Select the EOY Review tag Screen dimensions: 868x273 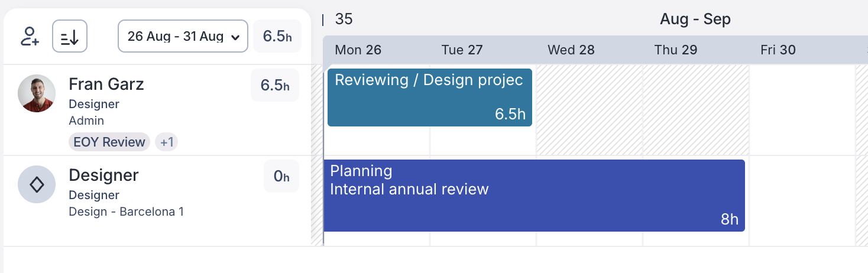(109, 142)
